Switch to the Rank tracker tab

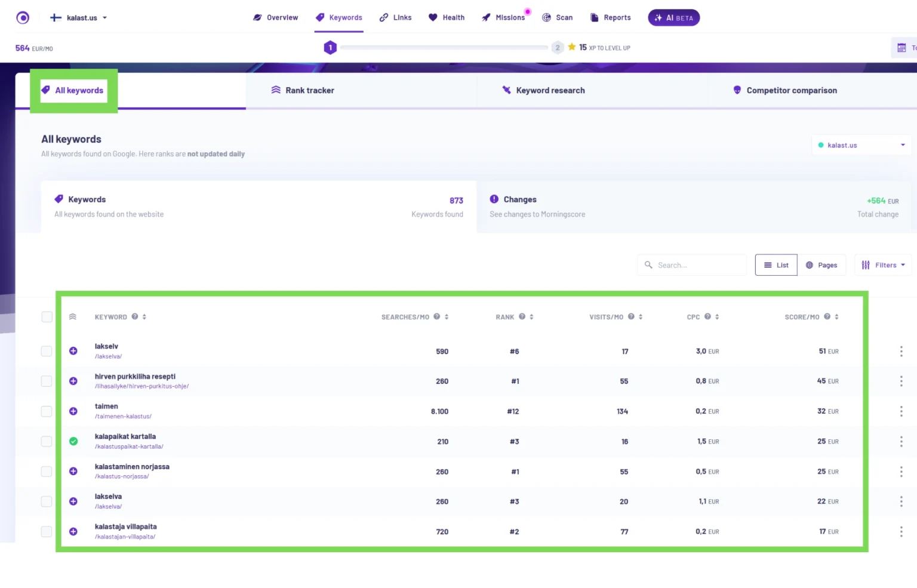pyautogui.click(x=303, y=91)
